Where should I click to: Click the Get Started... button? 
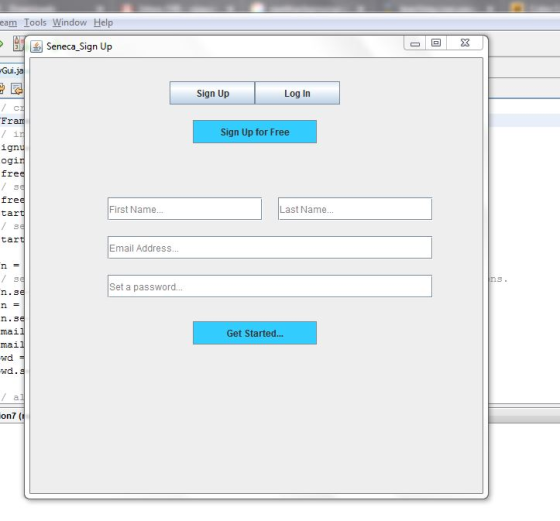pos(255,333)
